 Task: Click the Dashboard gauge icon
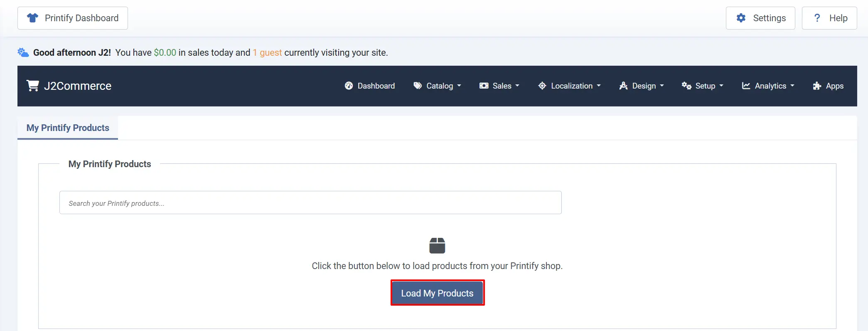point(349,86)
